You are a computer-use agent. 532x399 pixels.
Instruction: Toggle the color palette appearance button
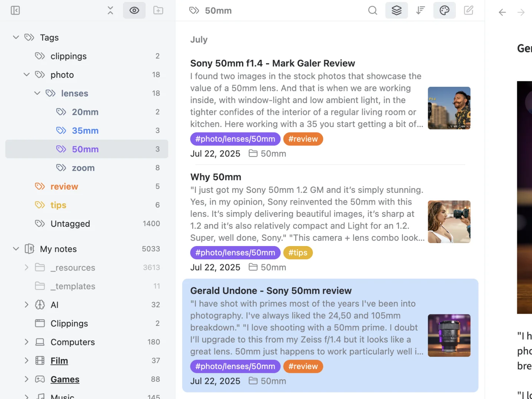click(x=444, y=10)
